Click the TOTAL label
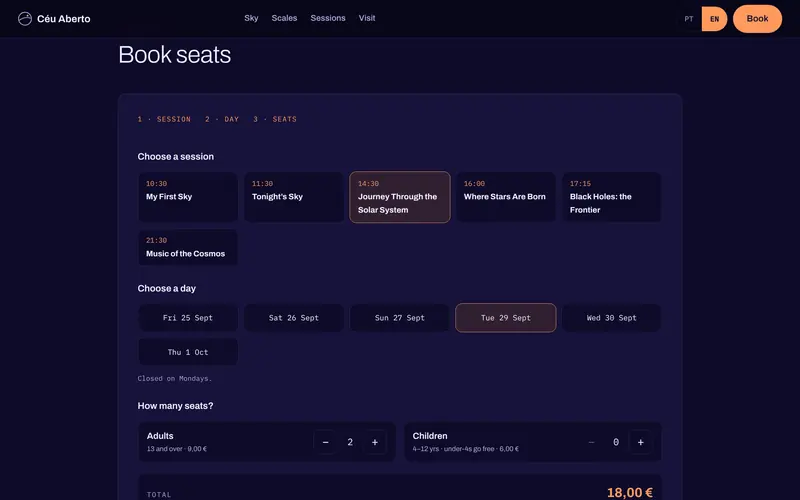Viewport: 800px width, 500px height. click(x=159, y=494)
